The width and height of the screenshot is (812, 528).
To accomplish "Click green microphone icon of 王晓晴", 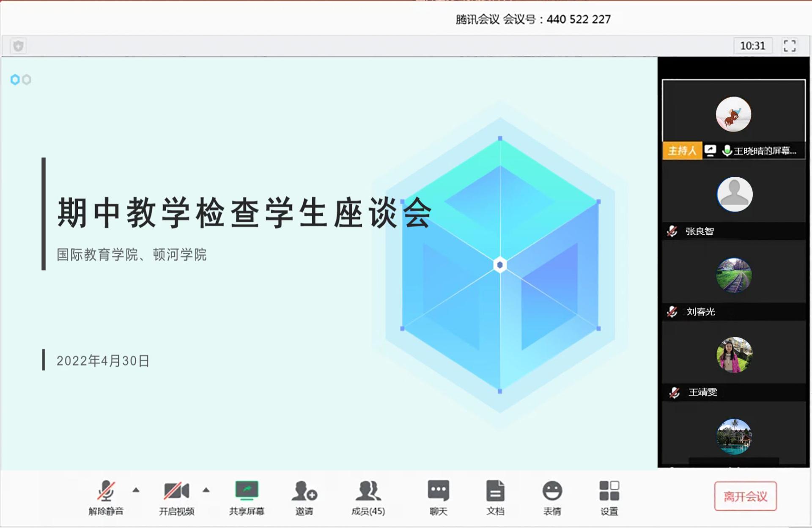I will point(727,151).
